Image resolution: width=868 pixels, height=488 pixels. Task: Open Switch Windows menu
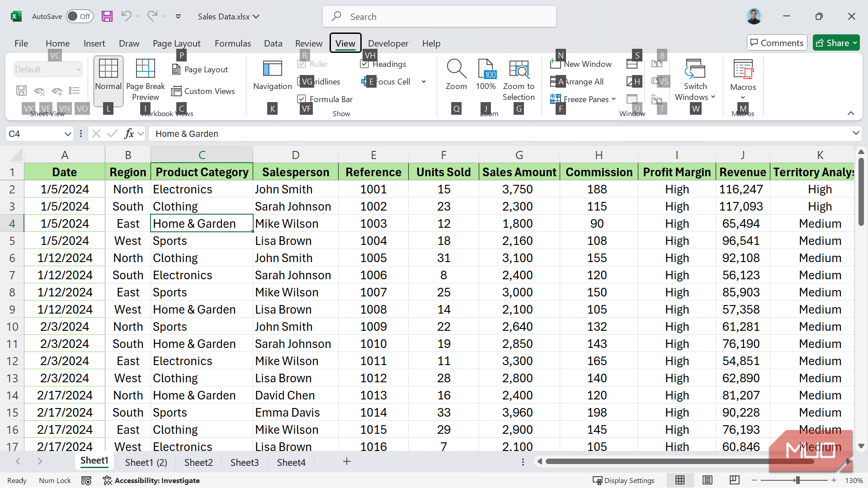point(695,80)
